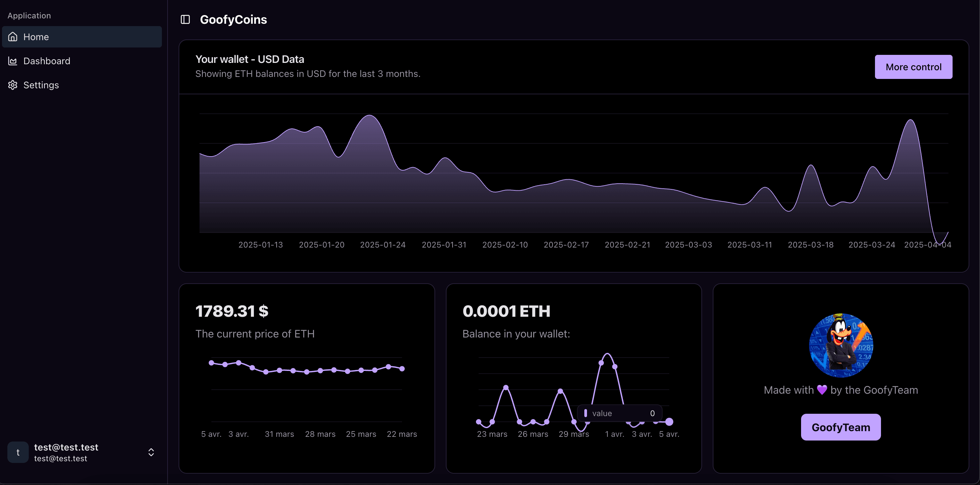The image size is (980, 485).
Task: Click the Settings gear icon
Action: tap(13, 85)
